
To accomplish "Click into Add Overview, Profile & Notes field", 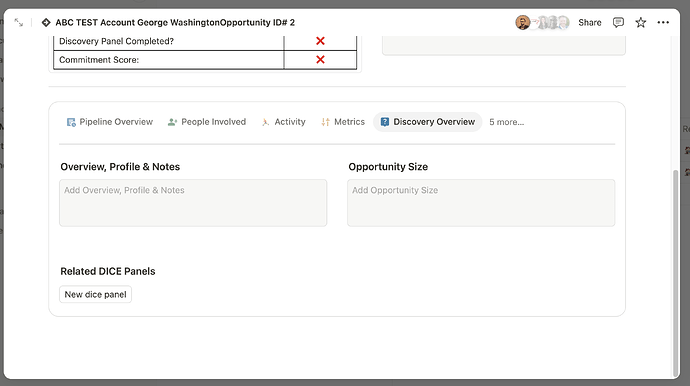I will pos(193,203).
